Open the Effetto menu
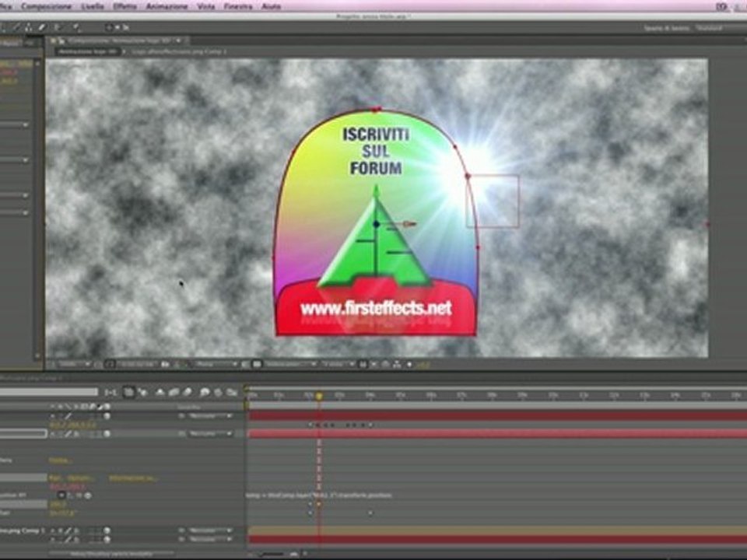Viewport: 747px width, 560px height. pyautogui.click(x=124, y=7)
